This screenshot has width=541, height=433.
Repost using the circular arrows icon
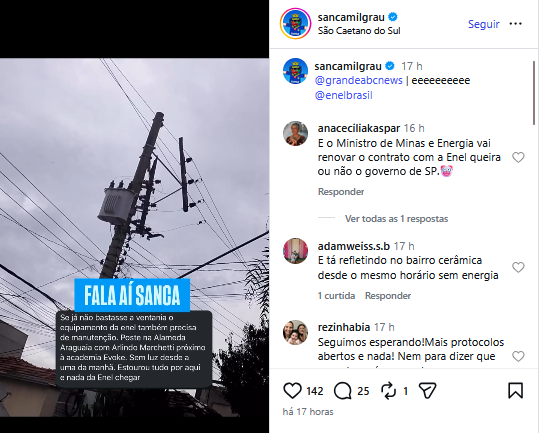388,391
